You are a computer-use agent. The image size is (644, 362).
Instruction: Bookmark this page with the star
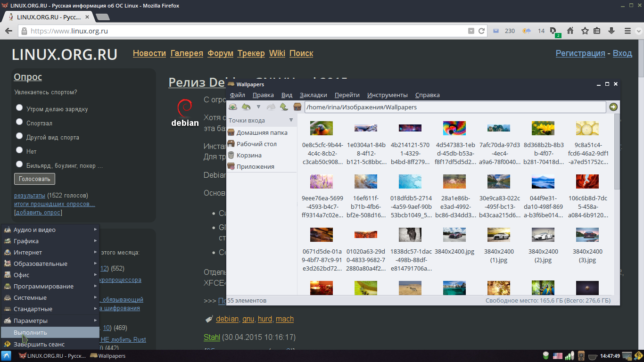point(585,31)
